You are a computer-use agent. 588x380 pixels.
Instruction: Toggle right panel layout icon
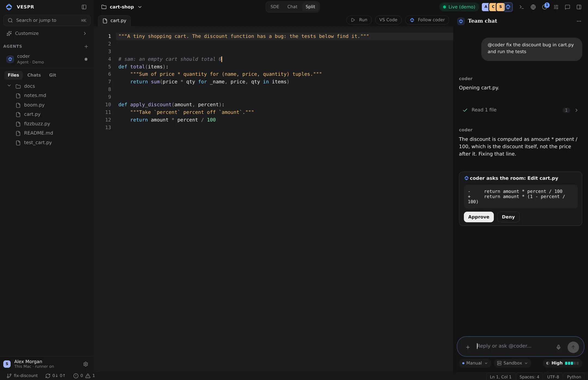point(579,7)
